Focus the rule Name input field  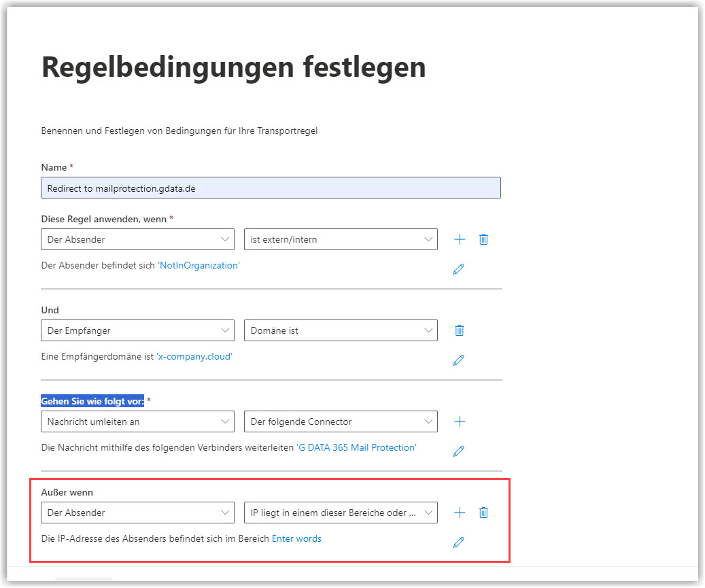[x=271, y=188]
